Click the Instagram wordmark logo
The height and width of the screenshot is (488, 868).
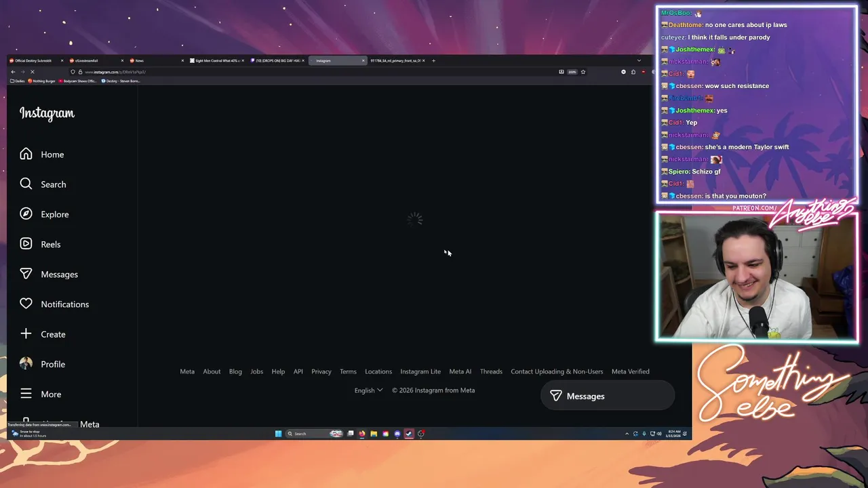tap(47, 113)
